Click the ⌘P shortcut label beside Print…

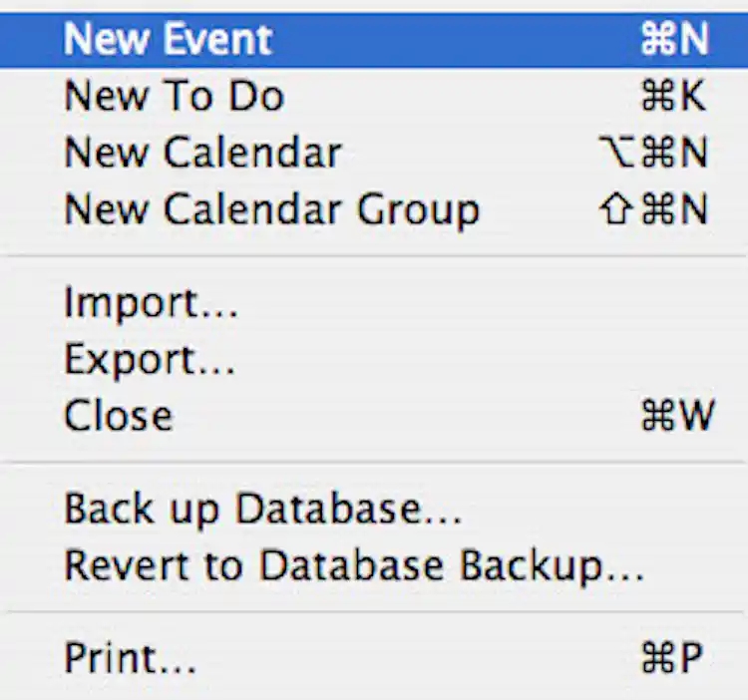pos(672,657)
